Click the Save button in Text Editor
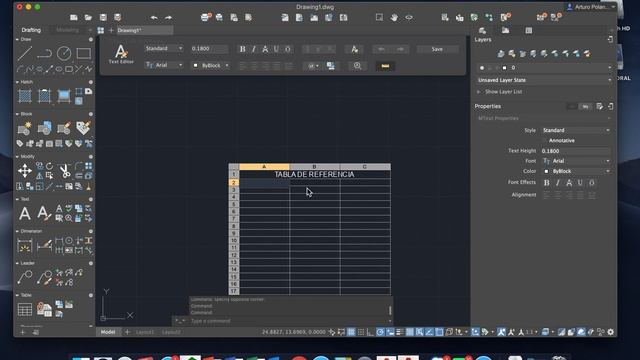The width and height of the screenshot is (640, 360). coord(437,49)
